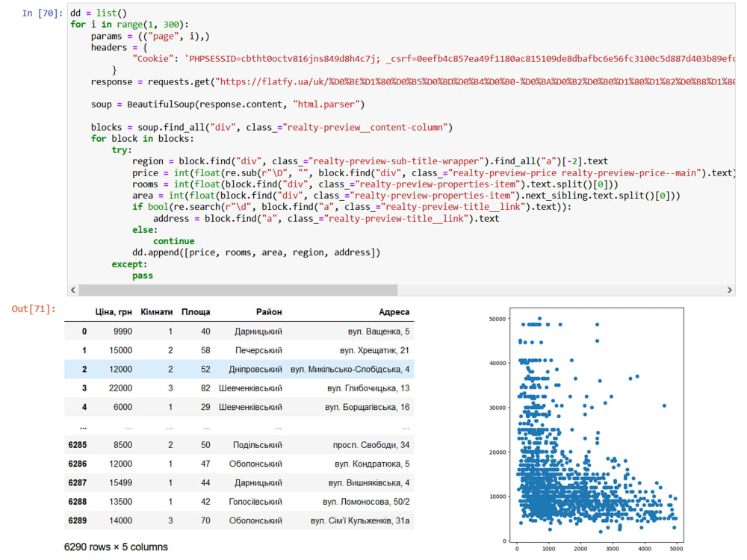Image resolution: width=747 pixels, height=560 pixels.
Task: Click the horizontal scrollbar right arrow
Action: coord(729,290)
